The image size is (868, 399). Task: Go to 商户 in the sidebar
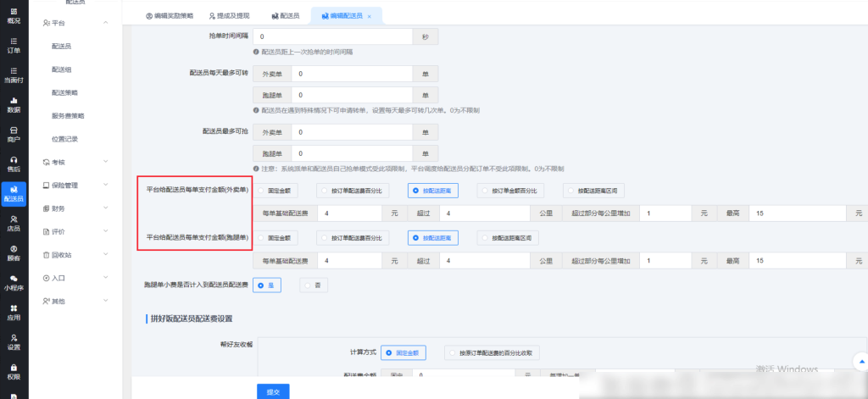coord(14,134)
